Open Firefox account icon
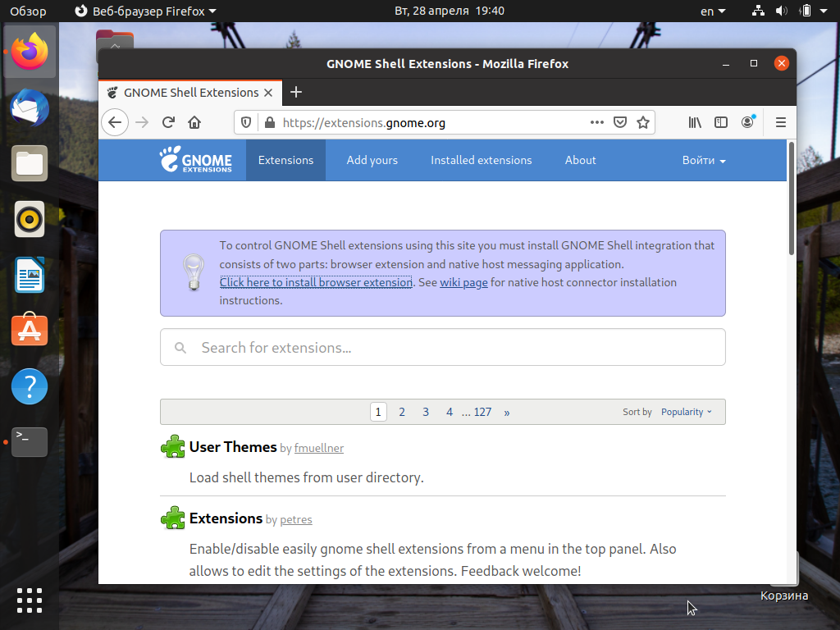Viewport: 840px width, 630px height. pos(747,123)
